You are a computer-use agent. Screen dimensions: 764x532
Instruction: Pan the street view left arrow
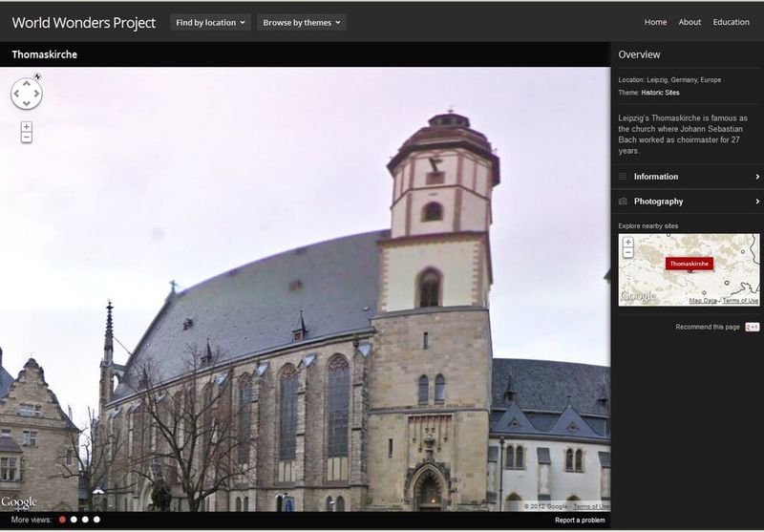coord(16,94)
